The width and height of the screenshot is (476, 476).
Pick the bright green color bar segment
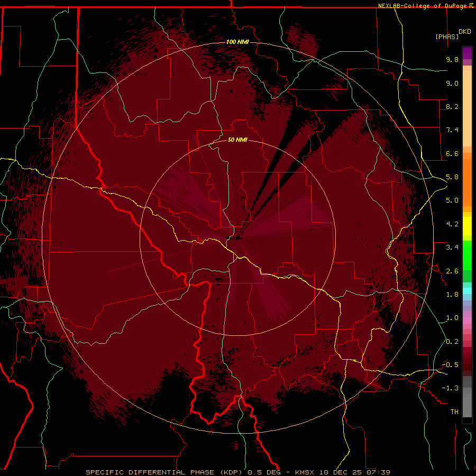pyautogui.click(x=467, y=255)
